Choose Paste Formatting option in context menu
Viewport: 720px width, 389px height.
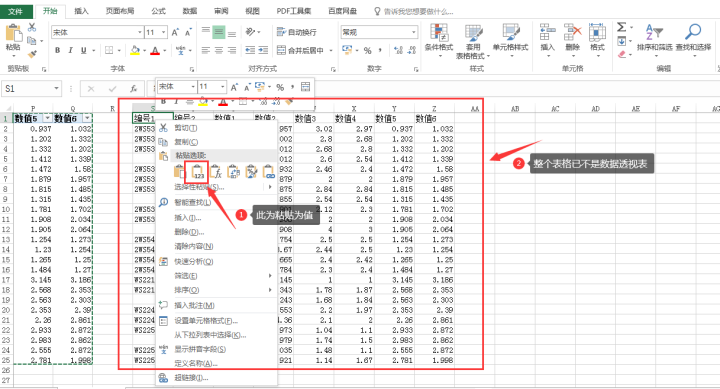pos(251,172)
